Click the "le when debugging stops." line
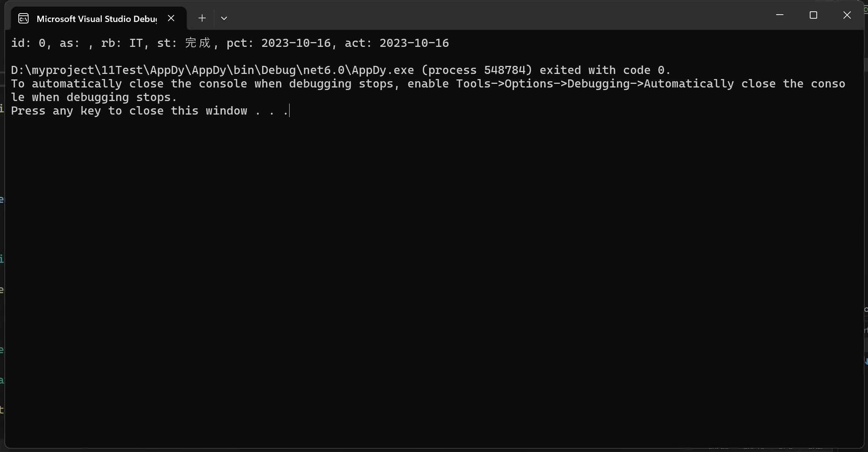868x452 pixels. click(94, 97)
